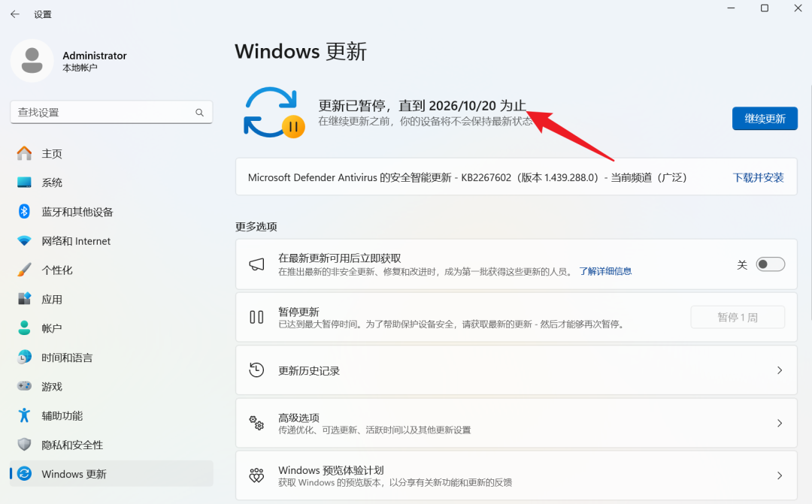
Task: Select the 蓝牙和其他设备 Bluetooth icon
Action: pos(25,212)
